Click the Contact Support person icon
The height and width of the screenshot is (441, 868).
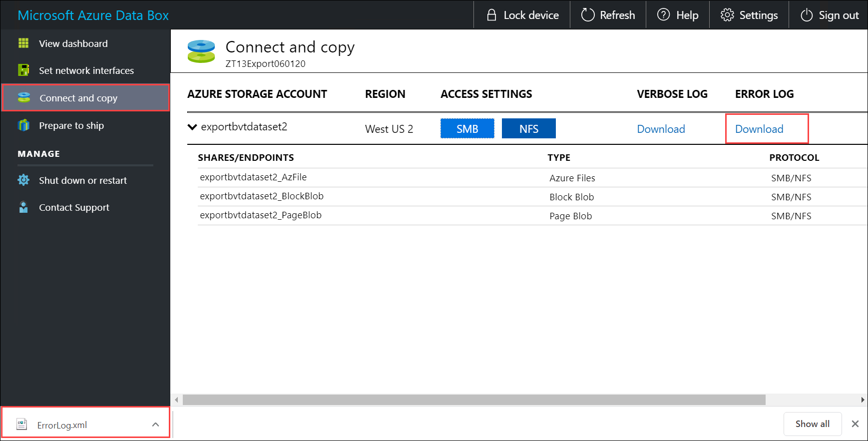(23, 207)
